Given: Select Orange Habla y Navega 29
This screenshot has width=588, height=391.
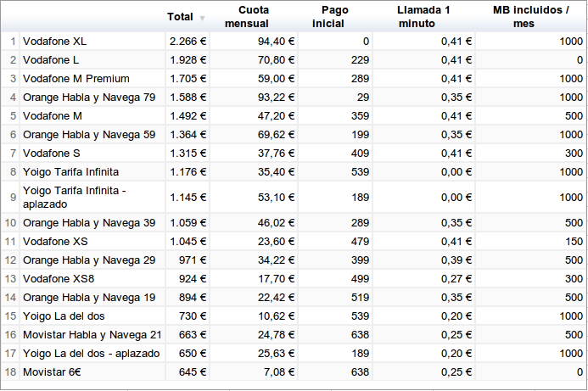Looking at the screenshot, I should [89, 260].
